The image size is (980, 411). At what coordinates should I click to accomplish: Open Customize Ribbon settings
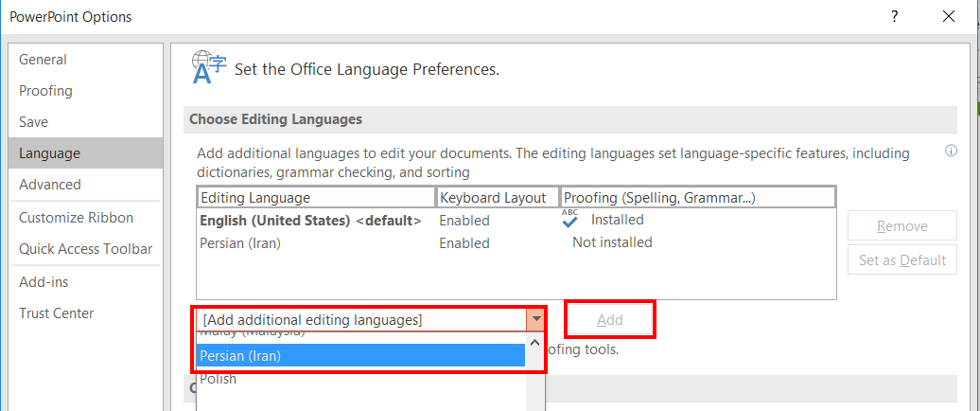tap(76, 218)
